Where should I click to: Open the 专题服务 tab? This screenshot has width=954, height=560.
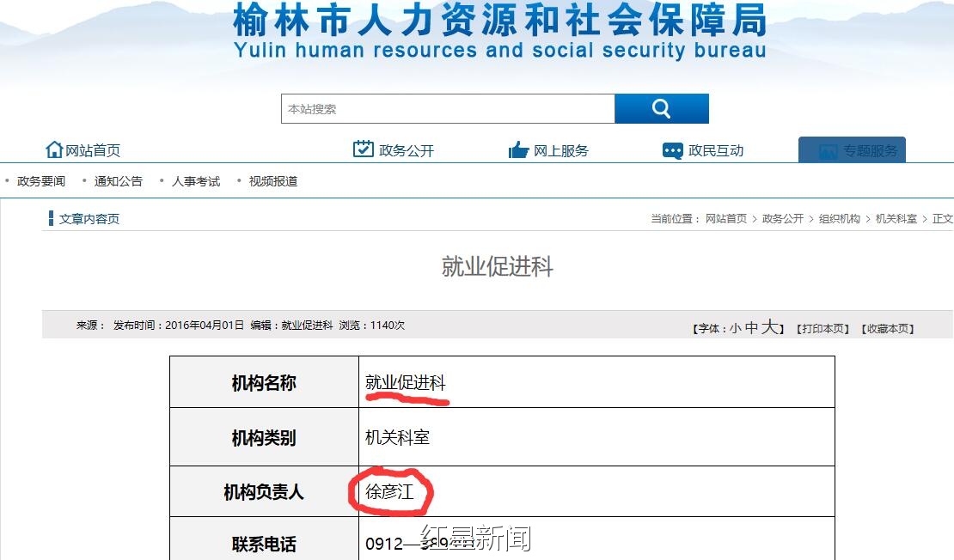point(870,150)
